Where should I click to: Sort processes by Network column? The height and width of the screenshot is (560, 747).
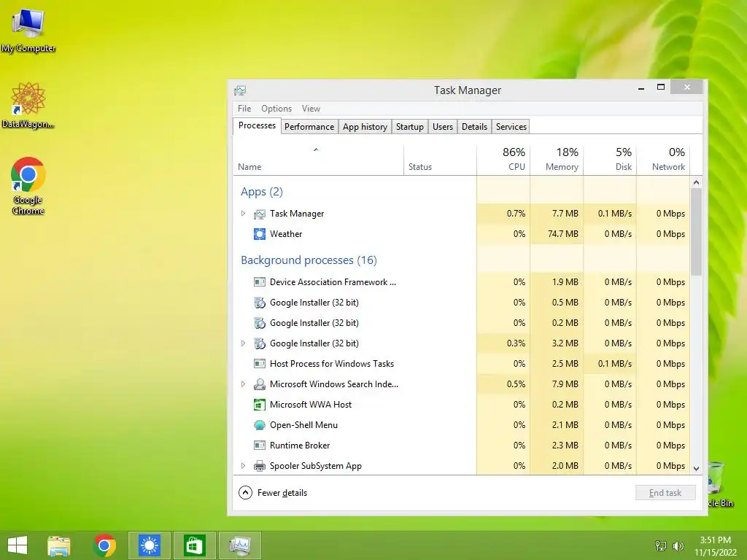click(x=663, y=160)
